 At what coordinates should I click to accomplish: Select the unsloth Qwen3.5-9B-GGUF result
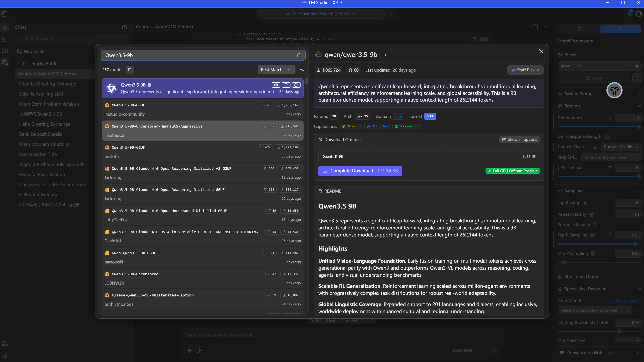(202, 152)
